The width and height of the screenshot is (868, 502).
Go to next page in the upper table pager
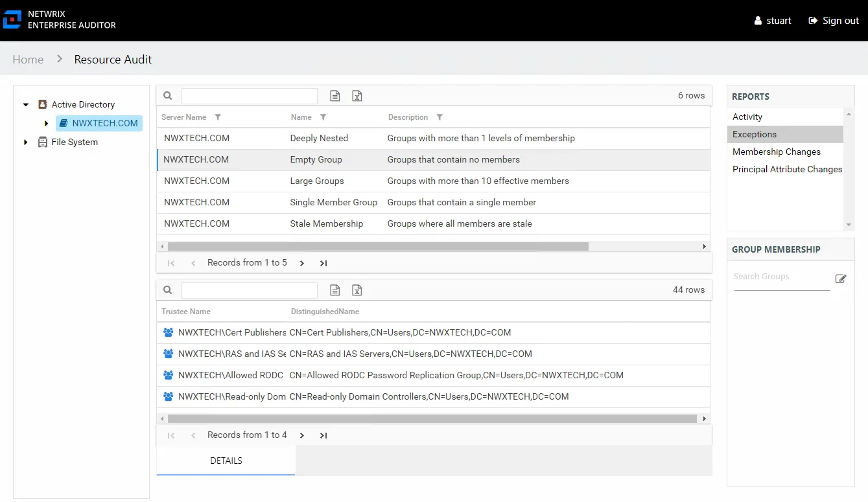click(x=302, y=263)
